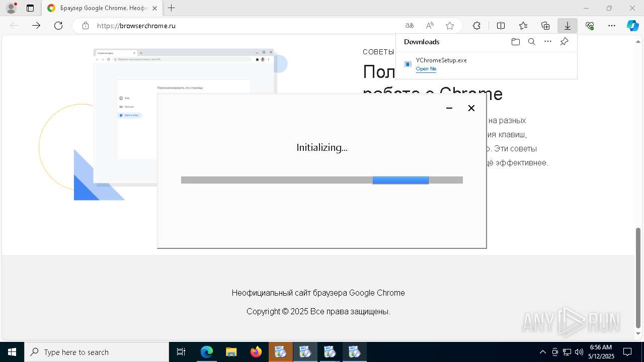Open Microsoft Edge from taskbar
Image resolution: width=644 pixels, height=362 pixels.
pos(207,352)
